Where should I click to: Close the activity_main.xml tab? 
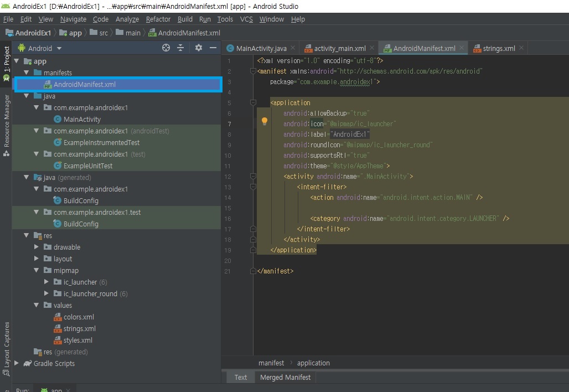pos(372,48)
